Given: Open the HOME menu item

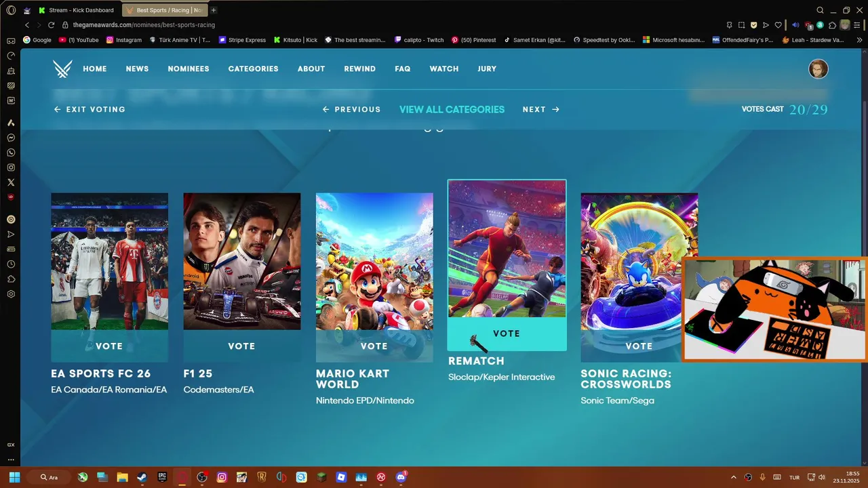Looking at the screenshot, I should click(x=95, y=68).
